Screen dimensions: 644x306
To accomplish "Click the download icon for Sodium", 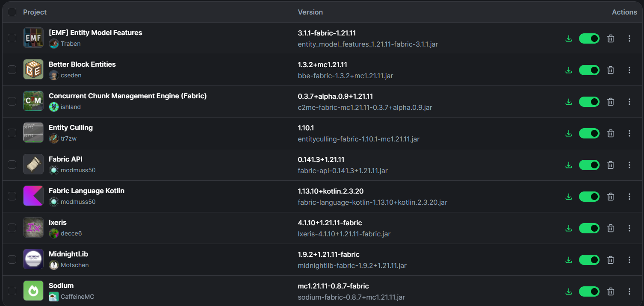I will point(568,291).
